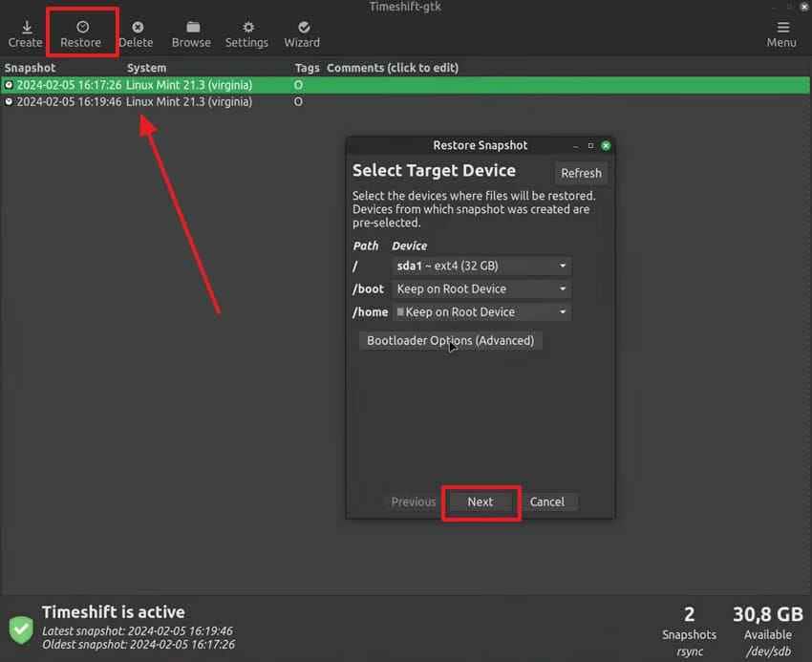Click the Previous button
Viewport: 812px width, 662px height.
pos(414,502)
